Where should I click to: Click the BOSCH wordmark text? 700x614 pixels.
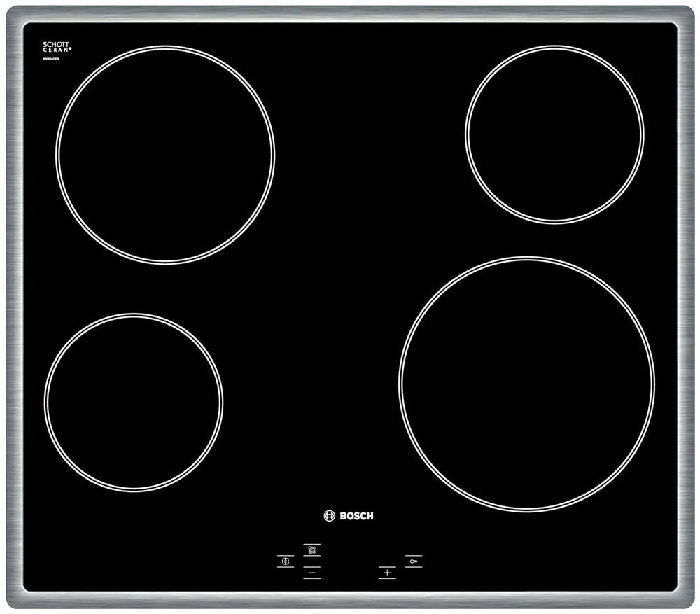[x=356, y=516]
